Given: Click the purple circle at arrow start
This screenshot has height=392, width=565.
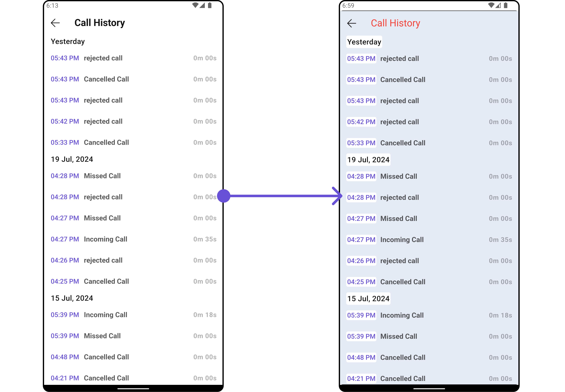Looking at the screenshot, I should point(224,196).
